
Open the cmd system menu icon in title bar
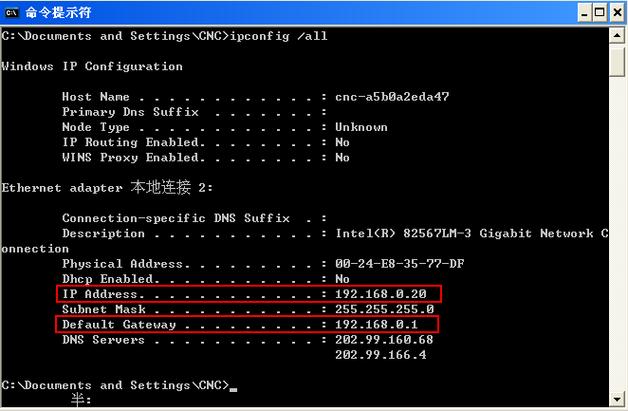[x=11, y=13]
